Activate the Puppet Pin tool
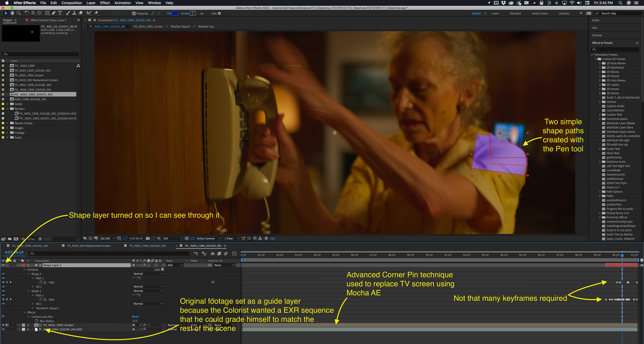 point(96,13)
